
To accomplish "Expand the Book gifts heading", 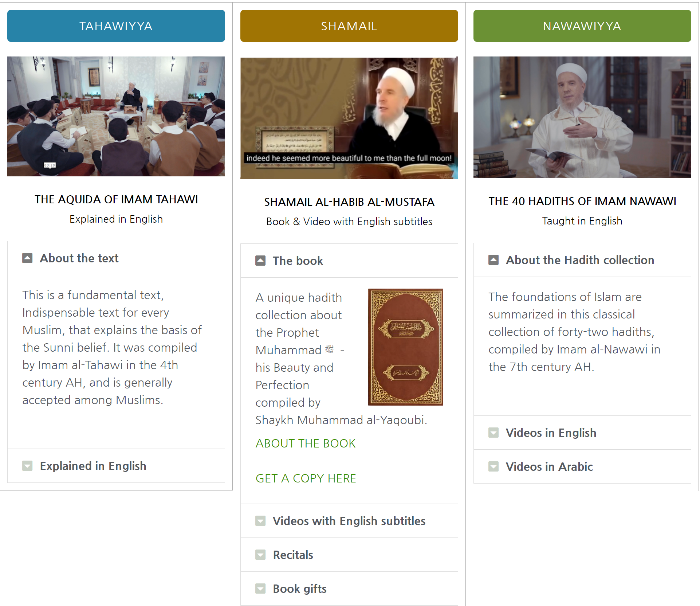I will (349, 589).
